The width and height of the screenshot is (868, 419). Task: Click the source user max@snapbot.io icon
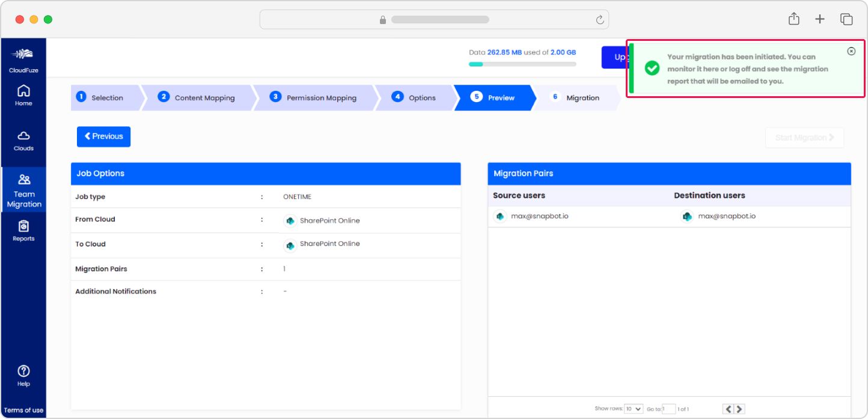coord(500,216)
